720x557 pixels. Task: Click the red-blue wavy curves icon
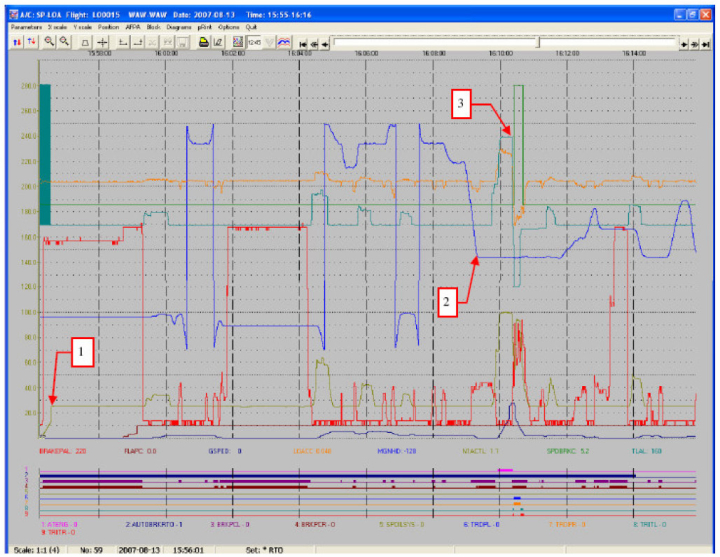pyautogui.click(x=284, y=43)
